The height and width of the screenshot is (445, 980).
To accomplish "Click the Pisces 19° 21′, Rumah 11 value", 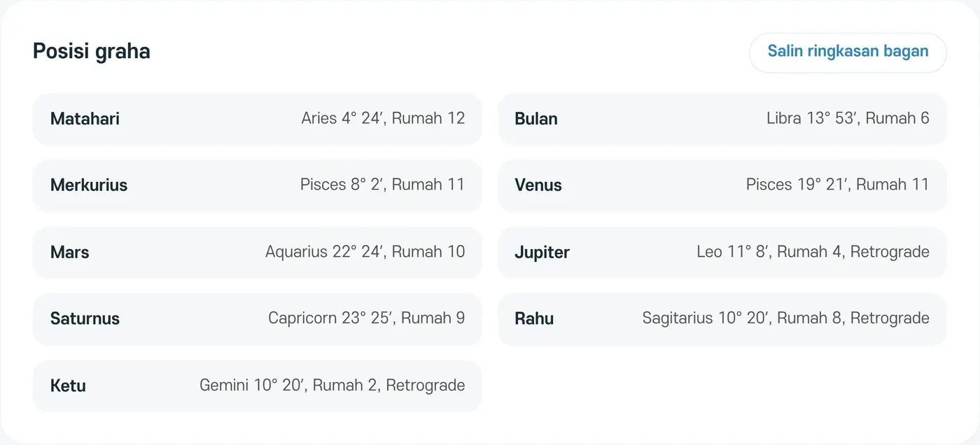I will 837,185.
